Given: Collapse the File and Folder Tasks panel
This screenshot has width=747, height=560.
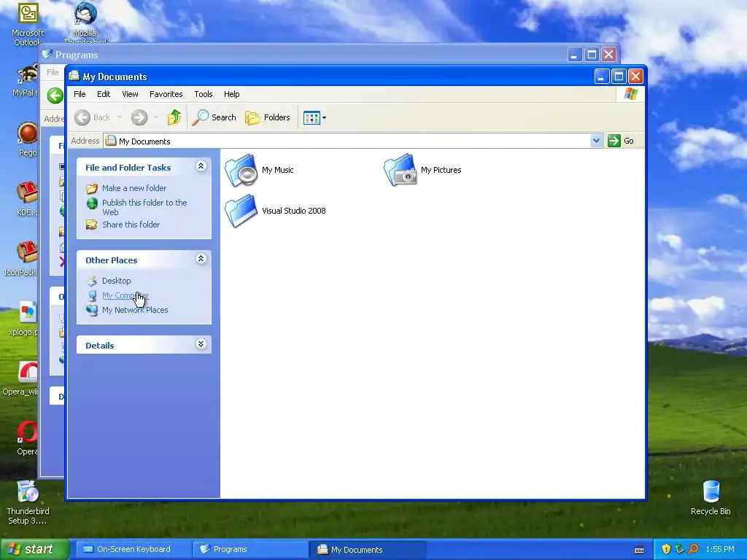Looking at the screenshot, I should pyautogui.click(x=201, y=166).
